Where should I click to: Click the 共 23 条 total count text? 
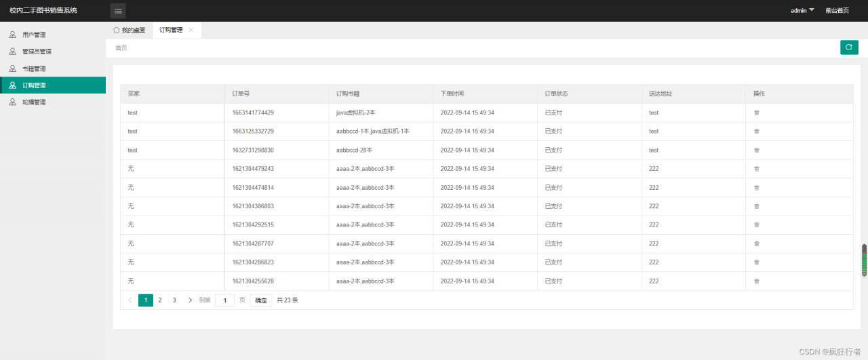coord(288,300)
